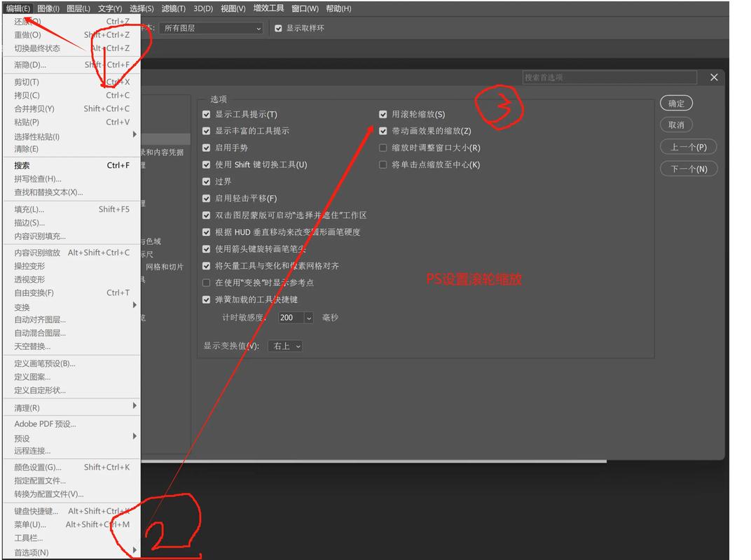Open the 滤镜(T) menu
This screenshot has height=560, width=751.
173,8
